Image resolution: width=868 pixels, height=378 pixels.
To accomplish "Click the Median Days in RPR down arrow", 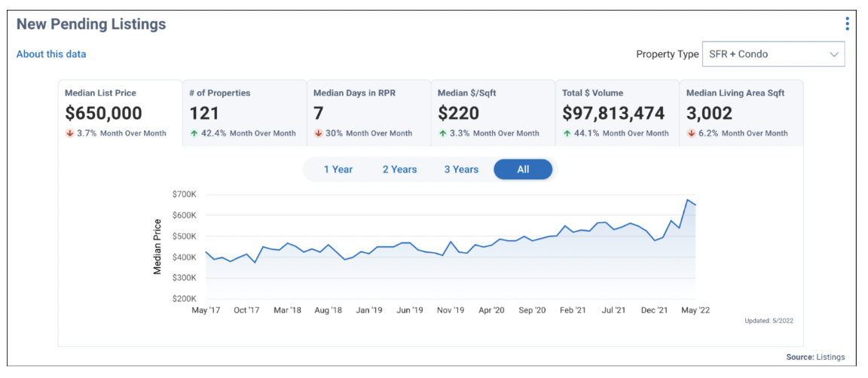I will tap(318, 133).
